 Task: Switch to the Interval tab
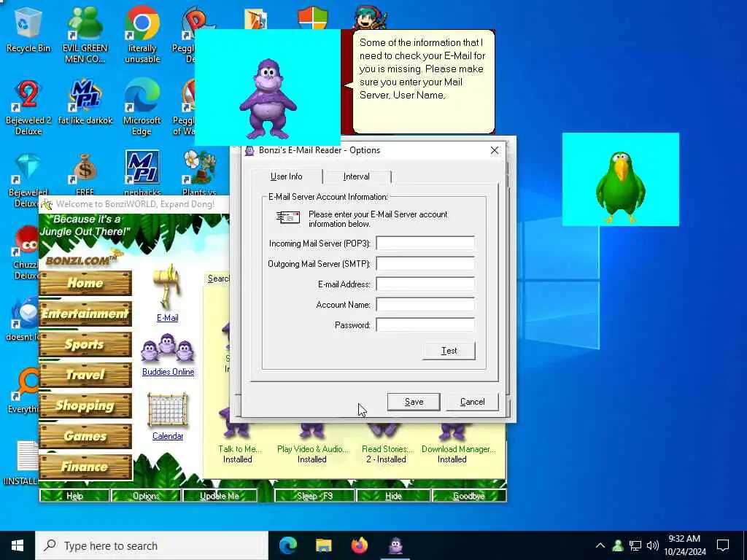pyautogui.click(x=356, y=176)
